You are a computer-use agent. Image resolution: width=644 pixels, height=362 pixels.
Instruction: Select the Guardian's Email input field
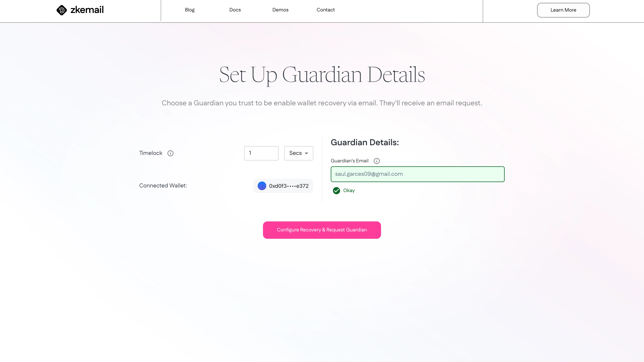pos(418,174)
